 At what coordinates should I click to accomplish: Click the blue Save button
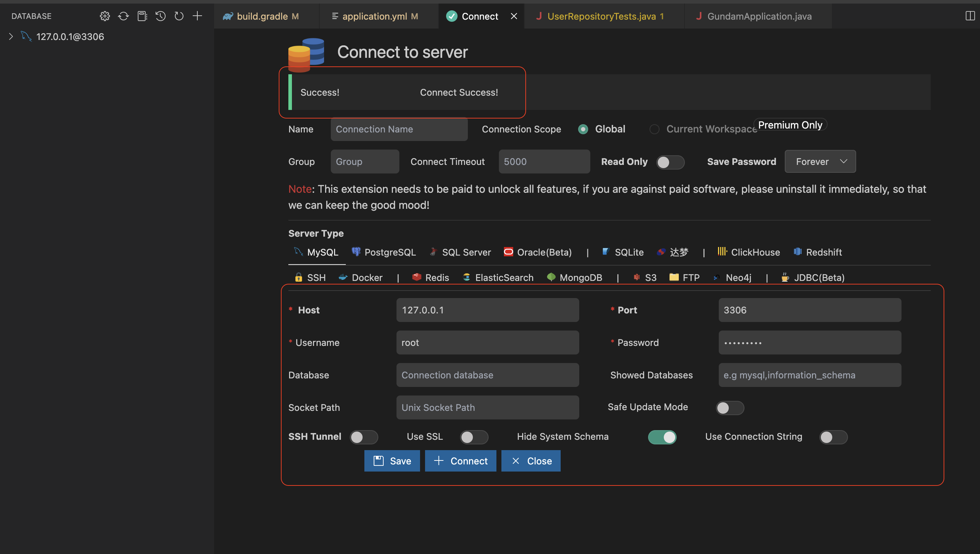pos(392,461)
